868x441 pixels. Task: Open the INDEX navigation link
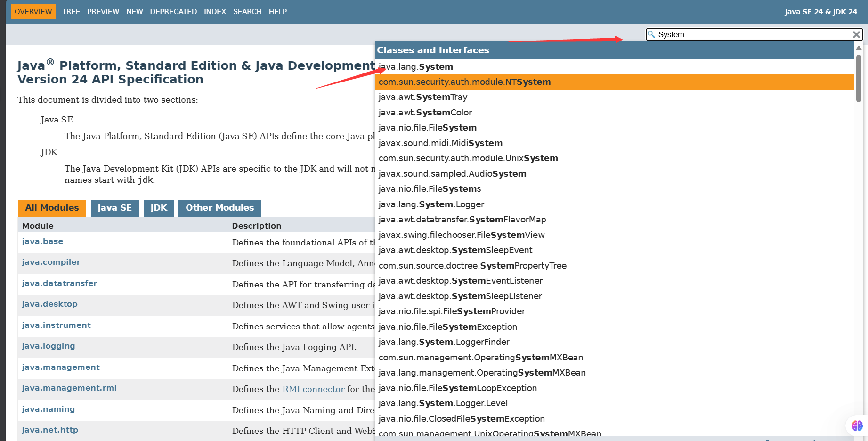tap(215, 12)
